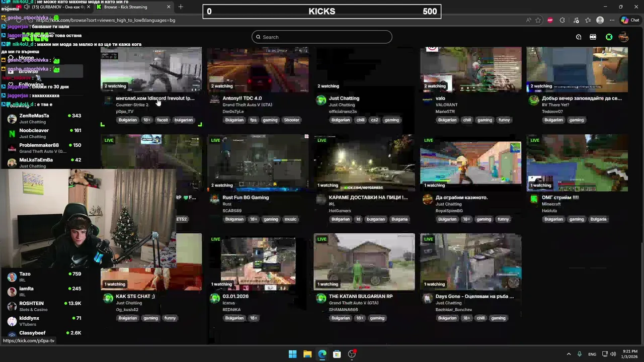
Task: Add this page to favorites with star
Action: 538,20
